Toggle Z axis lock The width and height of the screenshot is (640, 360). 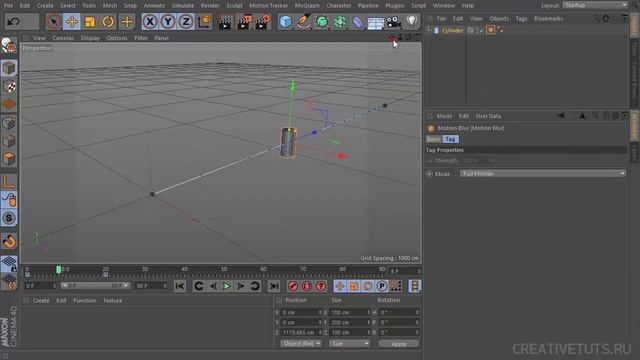(186, 21)
